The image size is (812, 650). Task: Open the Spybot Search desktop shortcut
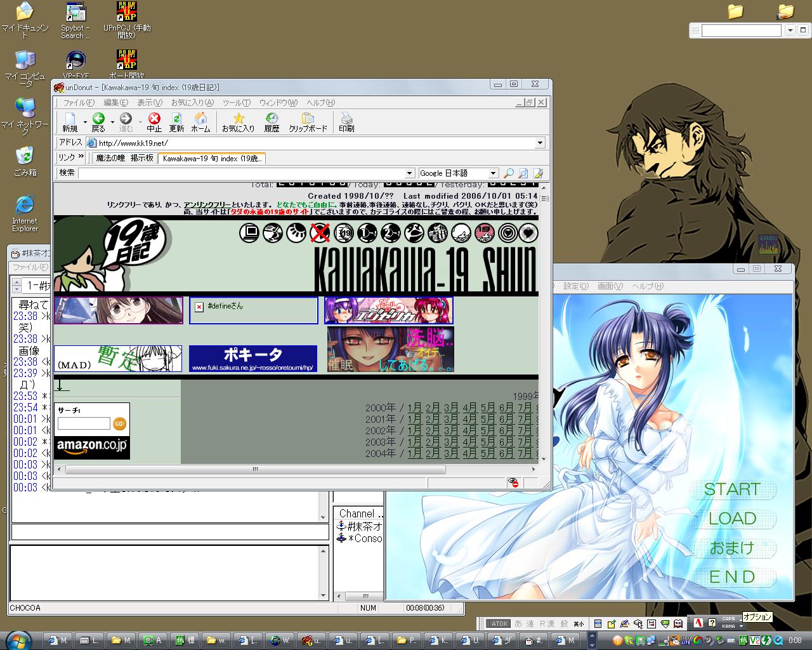click(x=75, y=20)
